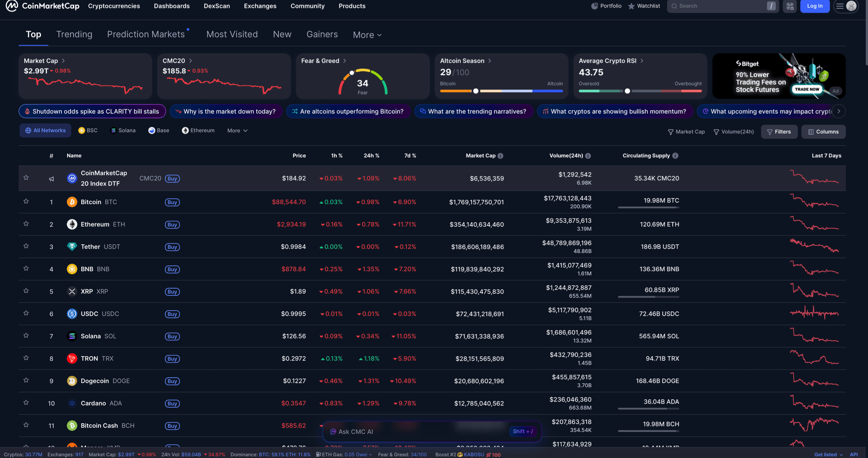Screen dimensions: 868x458
Task: Star Ethereum to add it to watchlist
Action: [x=26, y=224]
